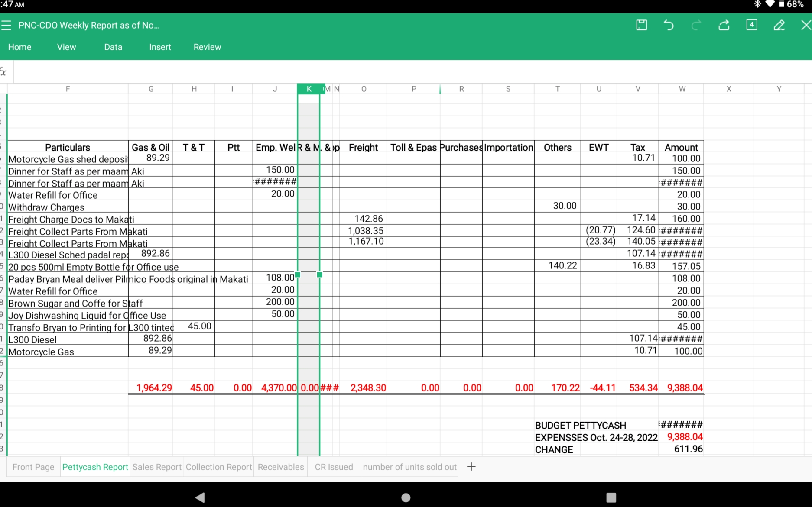Select the (20.77) EWT cell

click(599, 230)
